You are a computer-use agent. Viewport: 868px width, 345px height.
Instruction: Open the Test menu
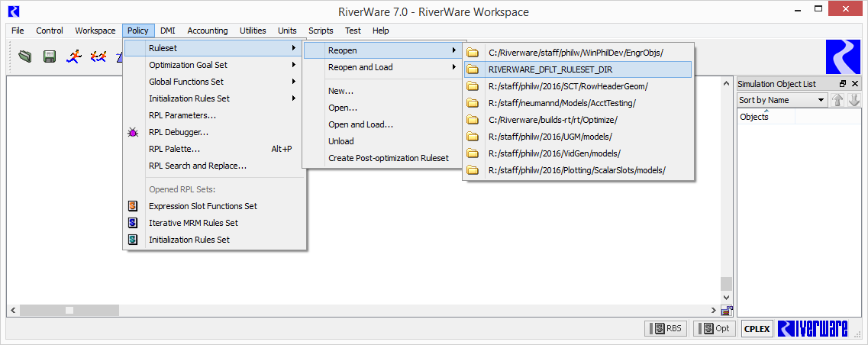(353, 31)
